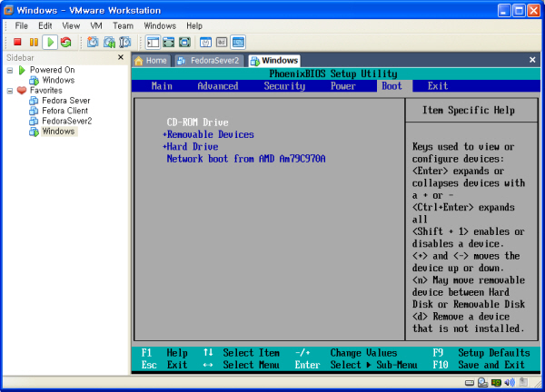
Task: Select Windows under Powered On
Action: pyautogui.click(x=58, y=80)
